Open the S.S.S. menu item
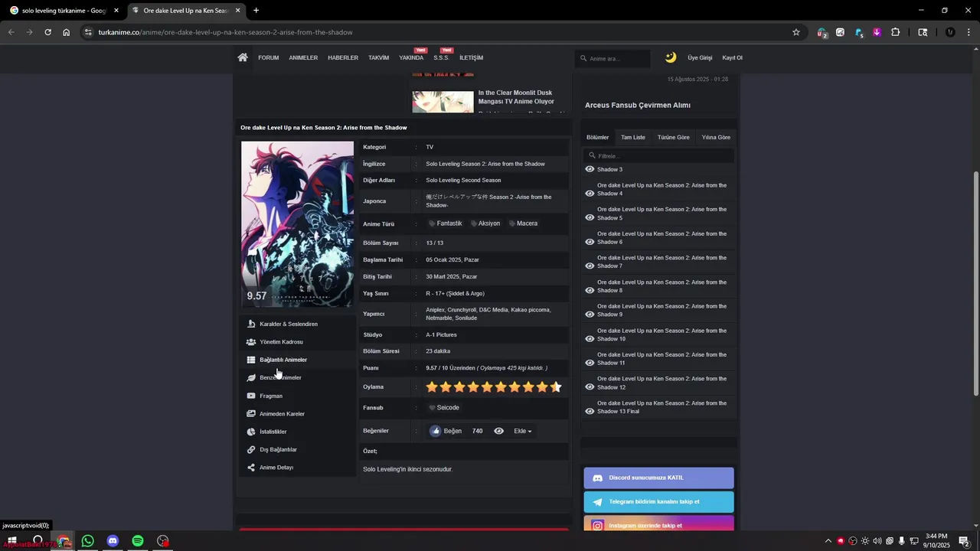 click(x=441, y=57)
